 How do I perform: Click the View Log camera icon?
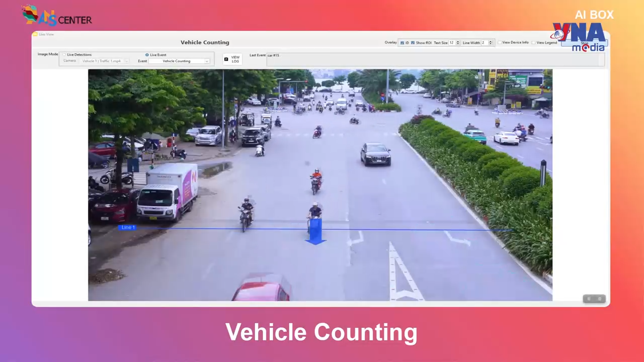click(x=226, y=59)
